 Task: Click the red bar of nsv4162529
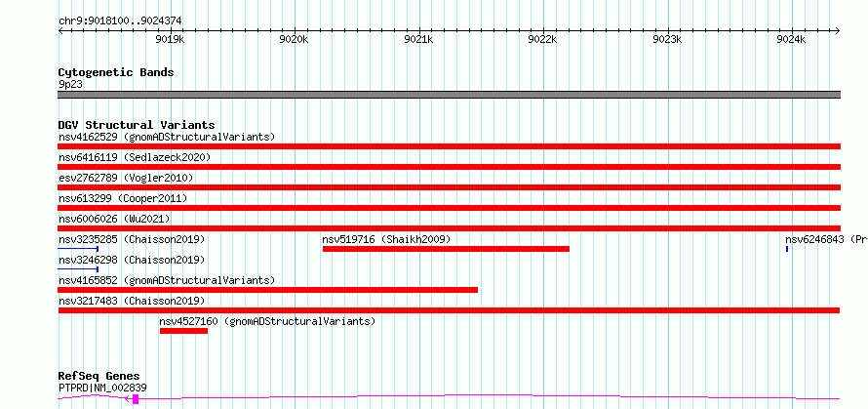click(x=449, y=146)
